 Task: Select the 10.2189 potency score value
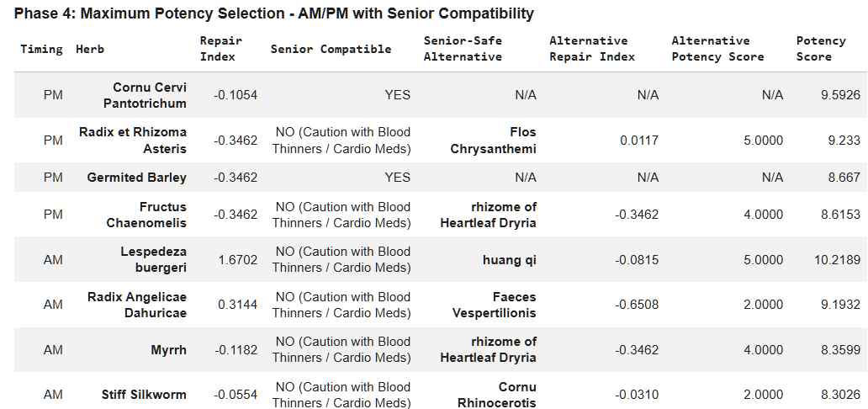(x=837, y=260)
